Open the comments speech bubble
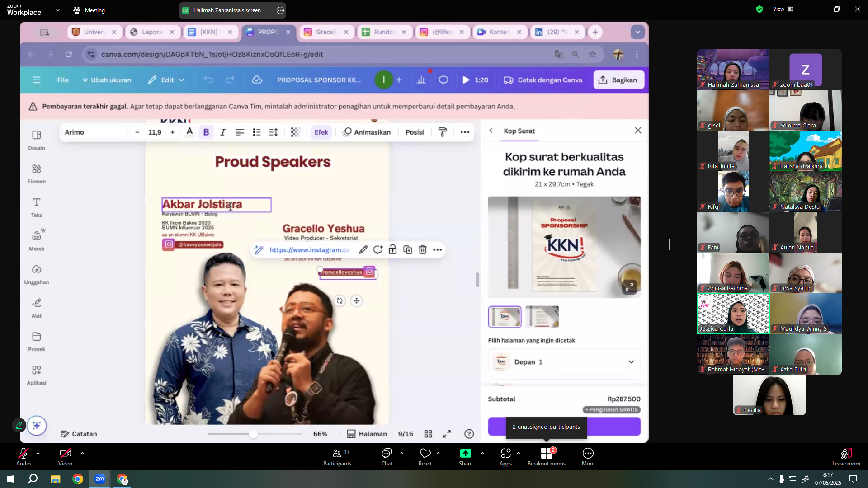The width and height of the screenshot is (868, 488). [443, 80]
